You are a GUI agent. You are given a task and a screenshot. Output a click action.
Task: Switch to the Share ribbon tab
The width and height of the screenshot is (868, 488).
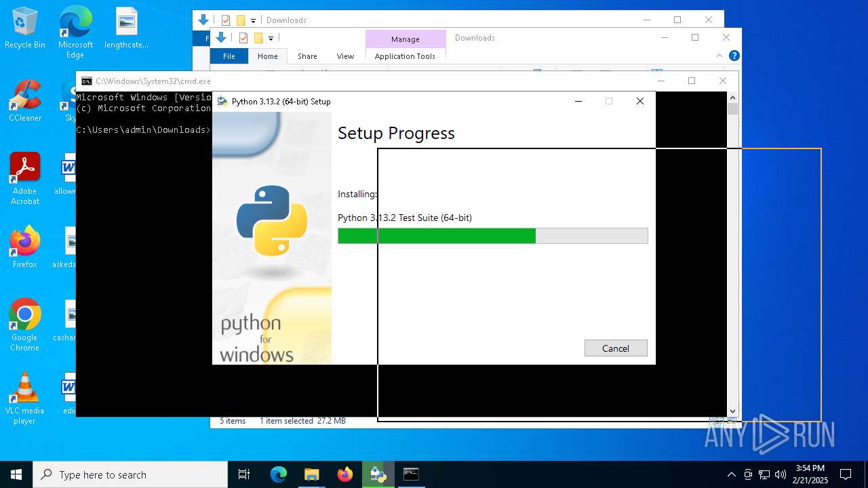click(307, 56)
